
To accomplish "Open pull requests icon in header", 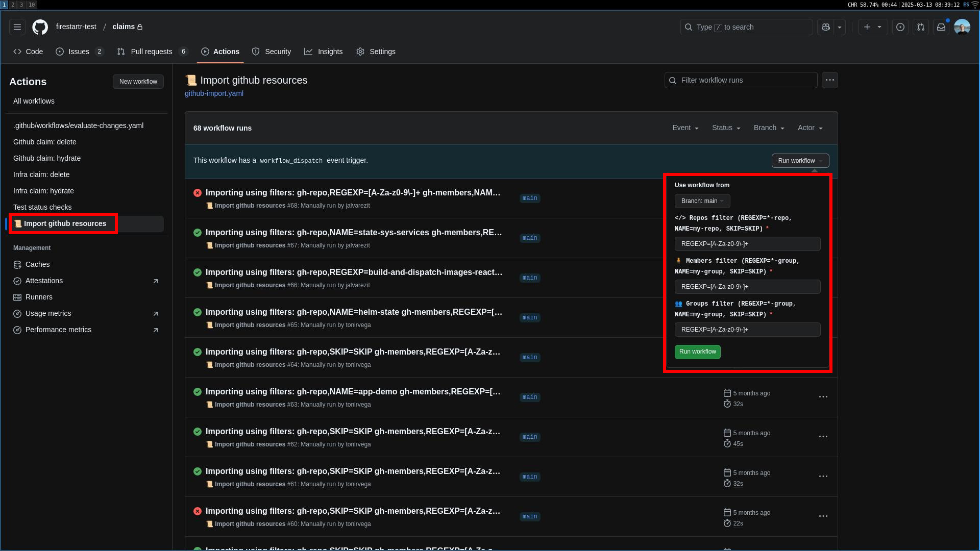I will [x=921, y=27].
